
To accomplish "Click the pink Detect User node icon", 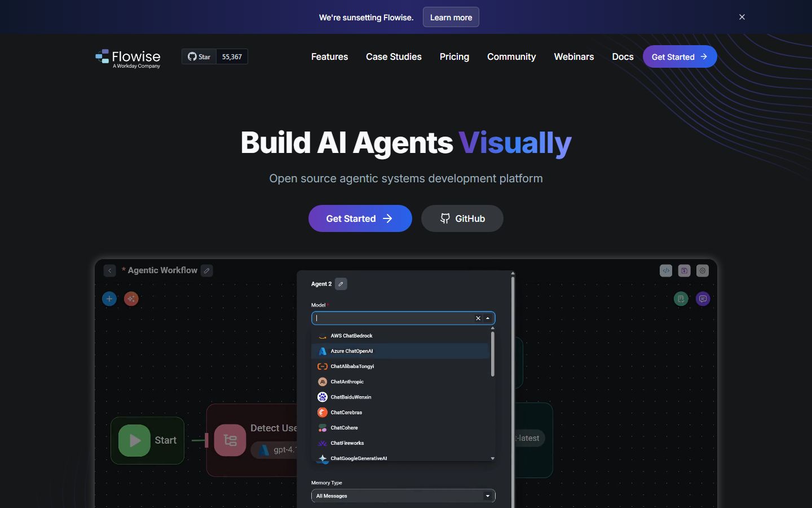I will 230,440.
